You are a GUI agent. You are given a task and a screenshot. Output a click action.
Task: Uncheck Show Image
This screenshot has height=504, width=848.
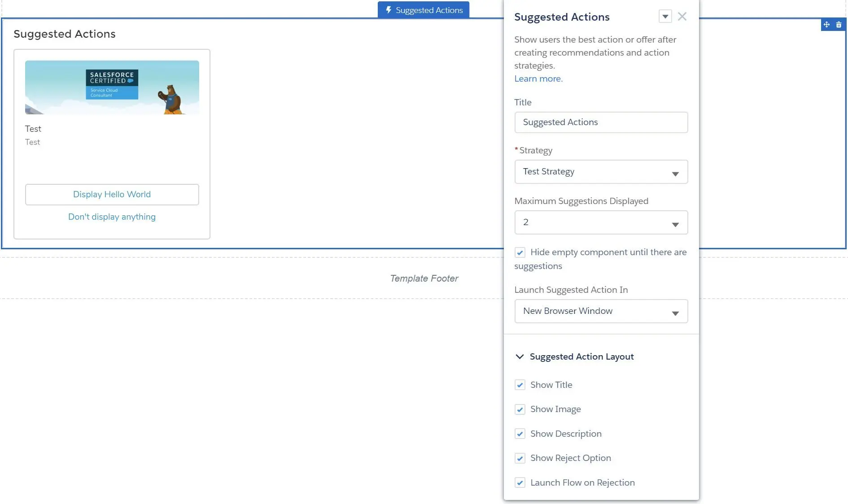[x=520, y=409]
